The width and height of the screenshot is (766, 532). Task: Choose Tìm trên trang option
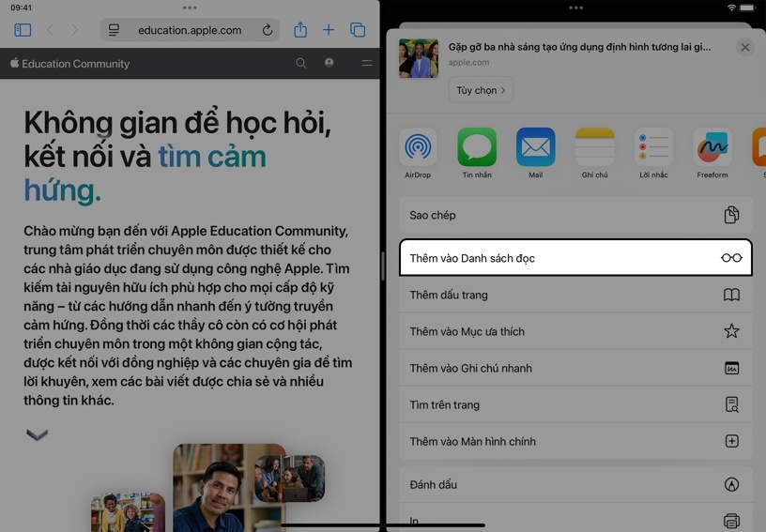pyautogui.click(x=574, y=404)
